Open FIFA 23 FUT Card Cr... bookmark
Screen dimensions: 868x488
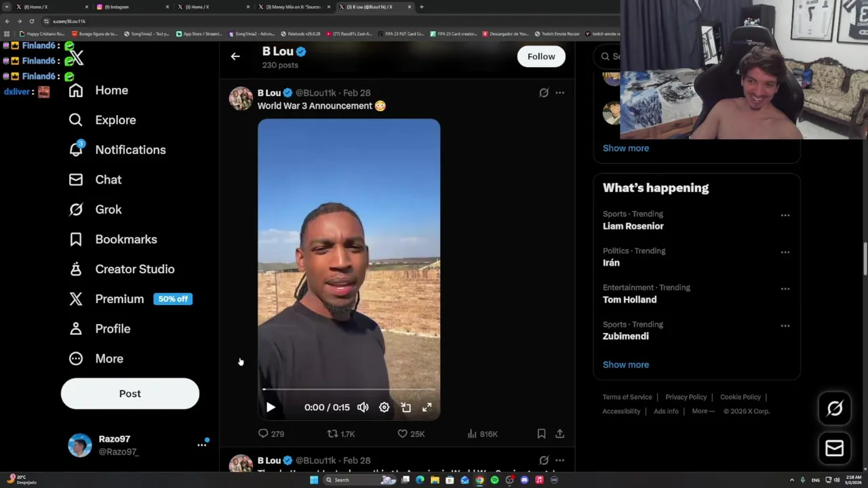[401, 34]
